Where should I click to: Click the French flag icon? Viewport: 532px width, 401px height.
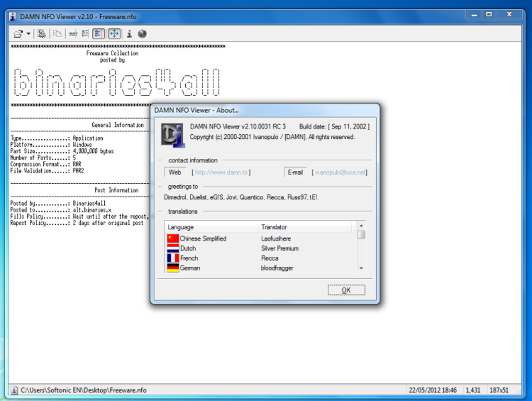point(173,258)
